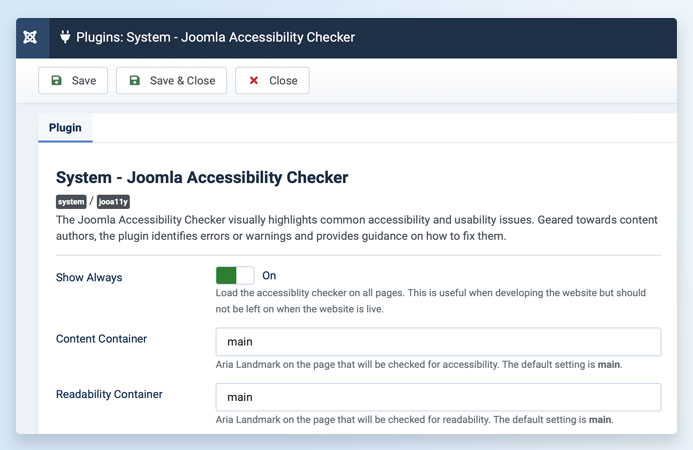
Task: Click the 'On' text beside the switch
Action: coord(269,275)
